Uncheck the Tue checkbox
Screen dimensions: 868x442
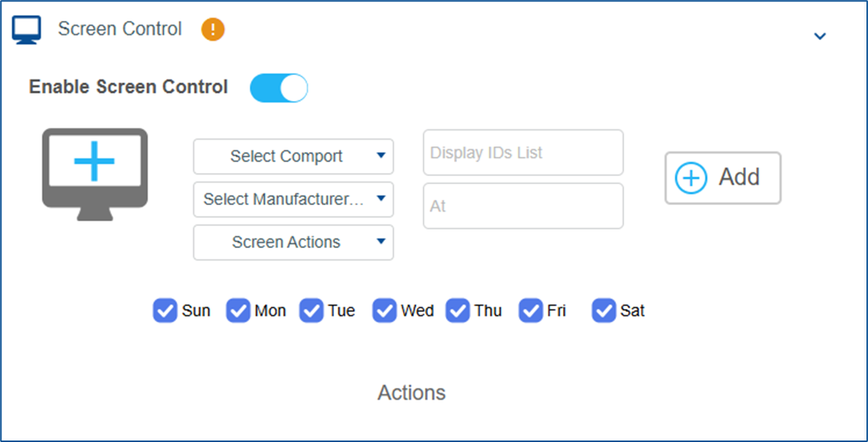(x=311, y=311)
